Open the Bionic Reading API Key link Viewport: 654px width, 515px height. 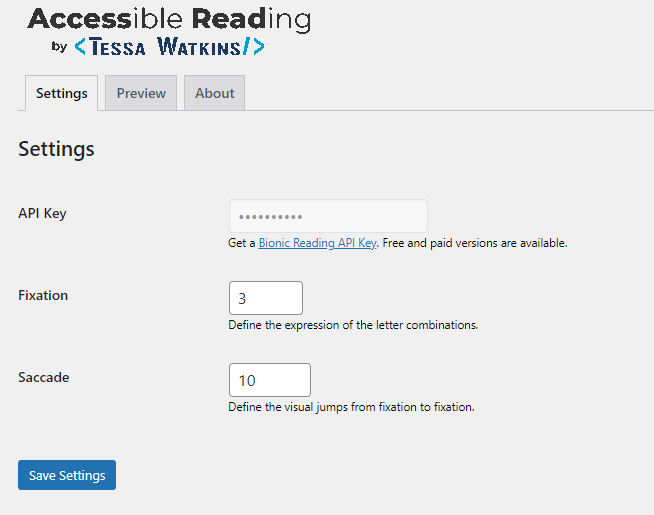[317, 243]
